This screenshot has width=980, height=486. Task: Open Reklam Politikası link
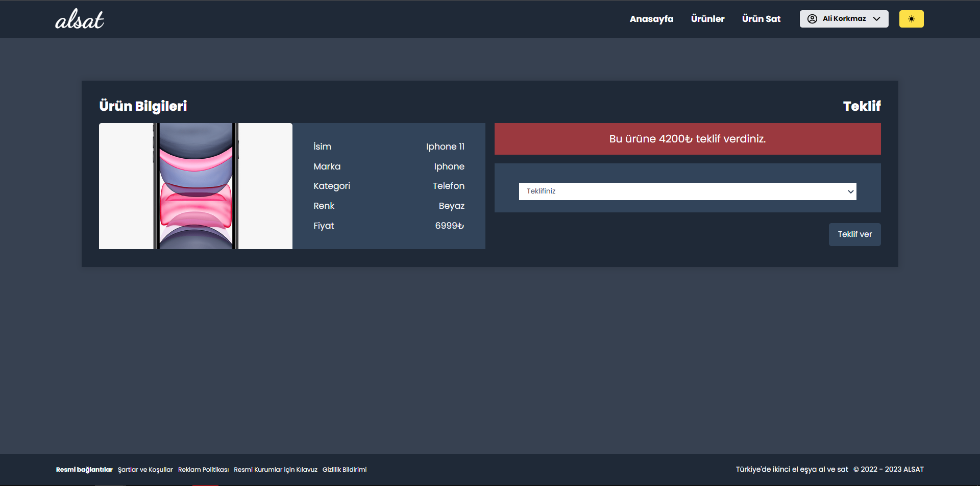203,470
